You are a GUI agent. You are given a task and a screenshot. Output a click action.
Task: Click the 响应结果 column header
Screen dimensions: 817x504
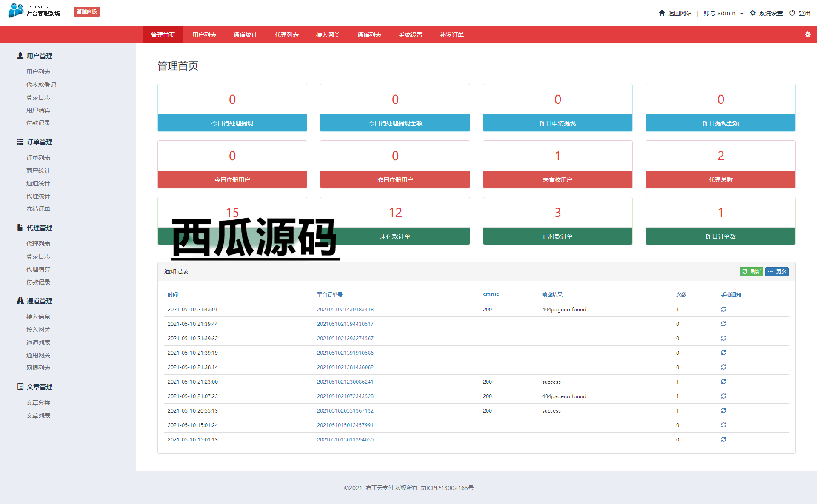[552, 294]
